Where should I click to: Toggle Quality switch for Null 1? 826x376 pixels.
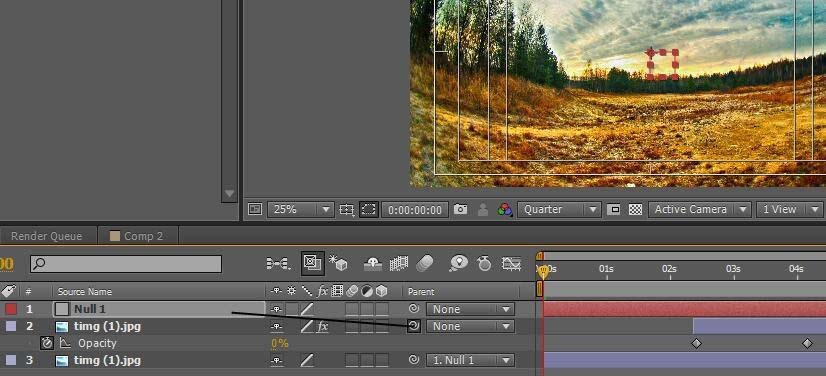point(307,309)
